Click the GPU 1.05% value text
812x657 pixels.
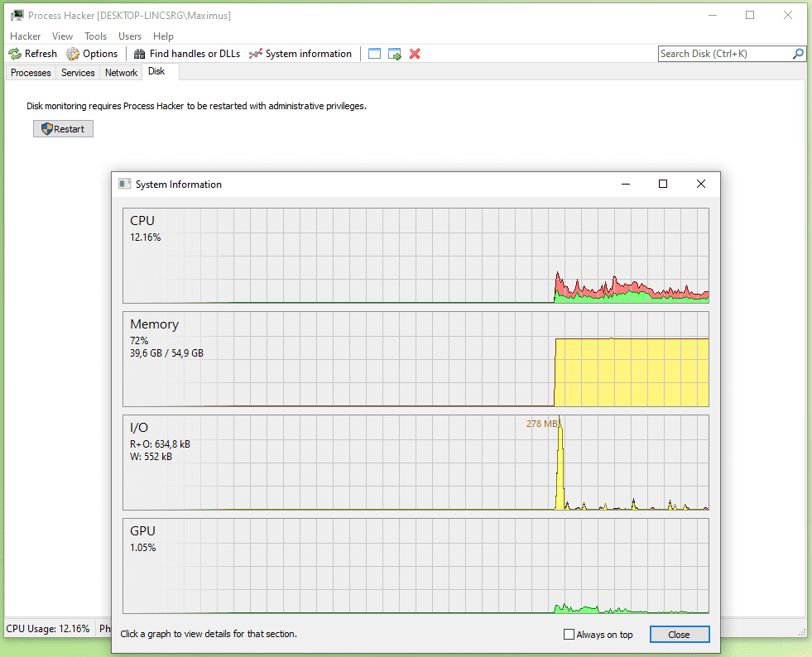(x=142, y=548)
